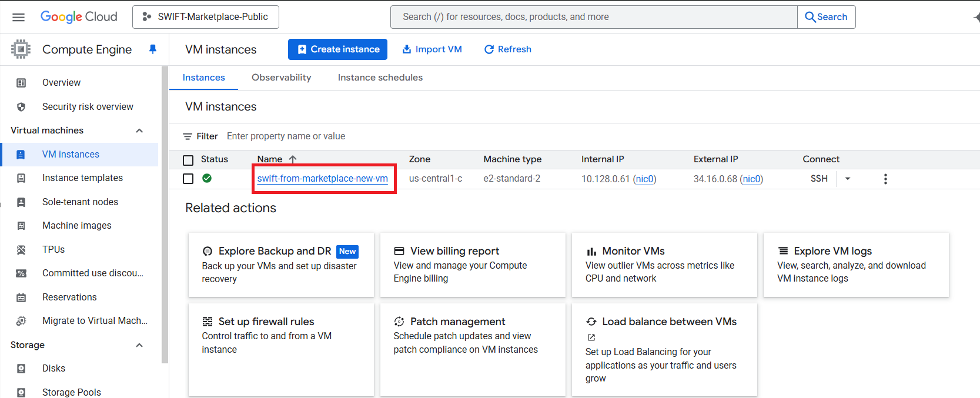The width and height of the screenshot is (980, 398).
Task: Click the external link icon under Load balance
Action: pyautogui.click(x=591, y=337)
